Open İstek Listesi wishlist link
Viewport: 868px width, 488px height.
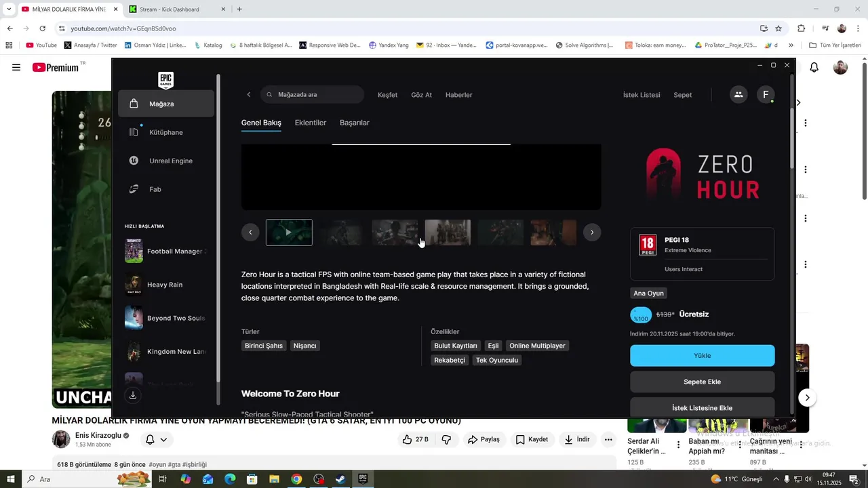pyautogui.click(x=642, y=95)
